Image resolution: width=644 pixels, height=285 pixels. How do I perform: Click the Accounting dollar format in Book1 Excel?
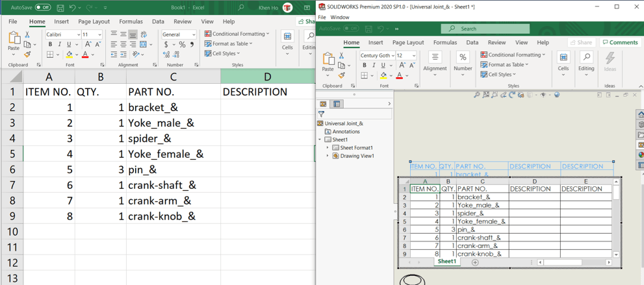coord(166,44)
